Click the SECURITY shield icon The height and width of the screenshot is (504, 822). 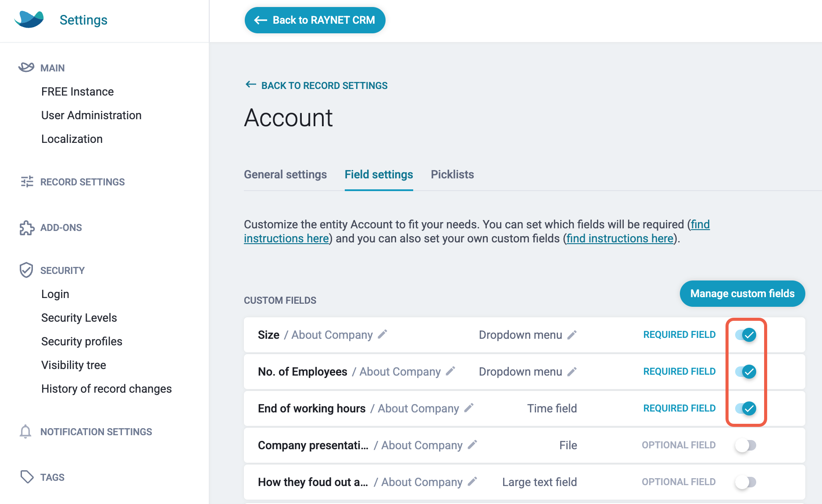pos(26,270)
